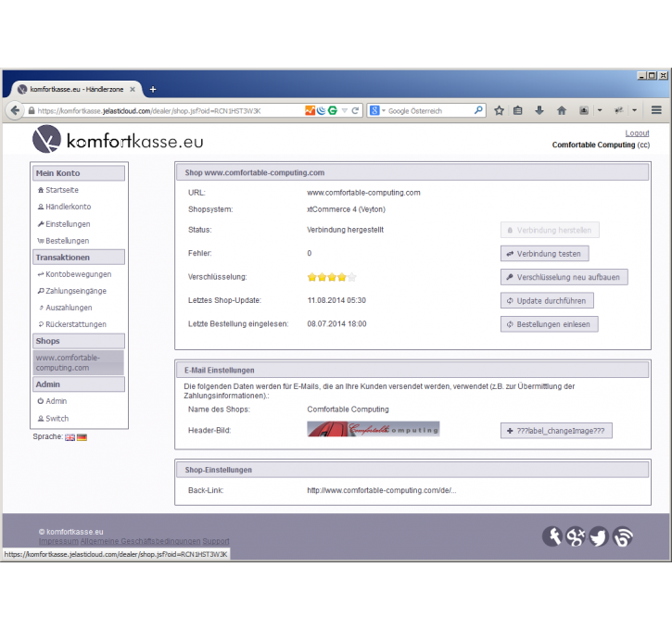This screenshot has height=630, width=672.
Task: Open the Impressum footer link
Action: click(x=58, y=541)
